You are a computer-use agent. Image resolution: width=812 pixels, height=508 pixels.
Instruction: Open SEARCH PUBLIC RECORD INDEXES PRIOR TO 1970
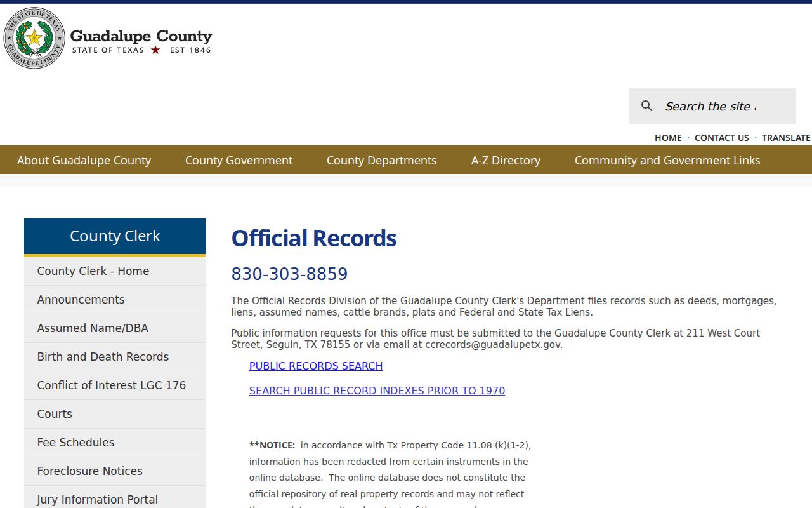click(377, 391)
